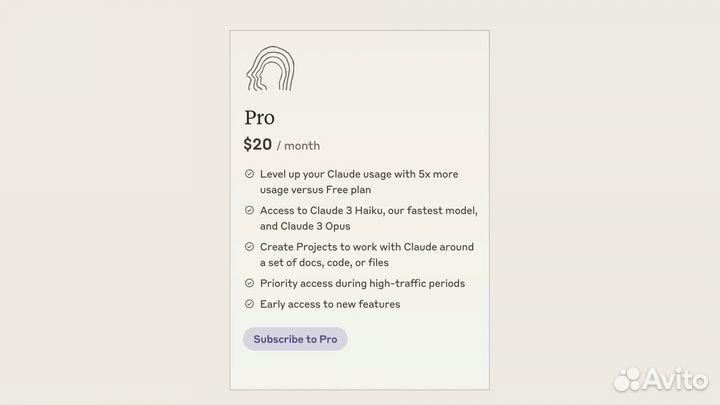Click checkmark icon beside 5x more usage
The image size is (720, 405).
pyautogui.click(x=249, y=174)
